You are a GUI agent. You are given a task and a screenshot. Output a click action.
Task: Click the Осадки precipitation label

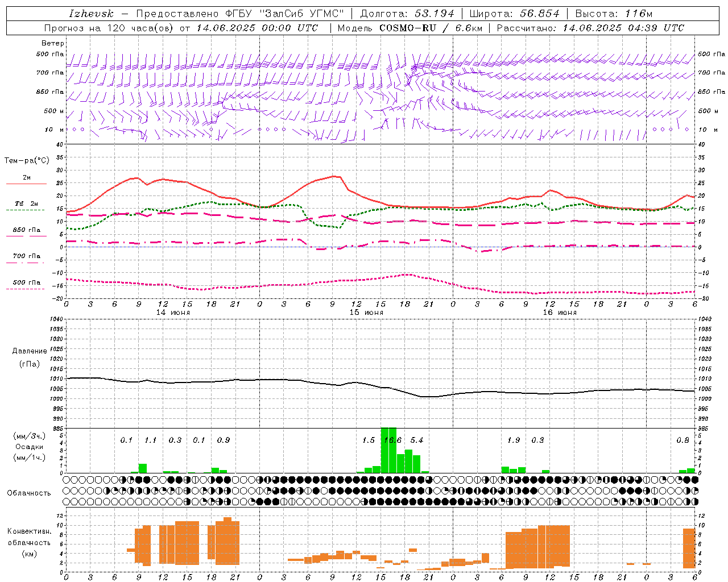[29, 447]
